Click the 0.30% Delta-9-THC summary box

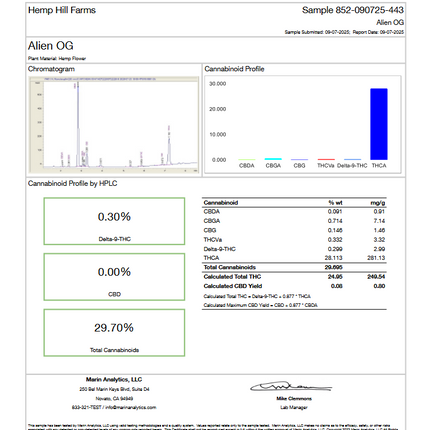(x=114, y=221)
